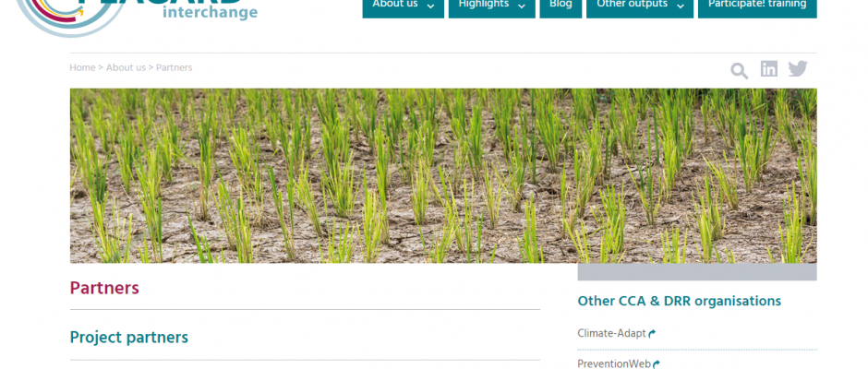Follow the About us breadcrumb link
This screenshot has width=868, height=369.
(x=126, y=67)
